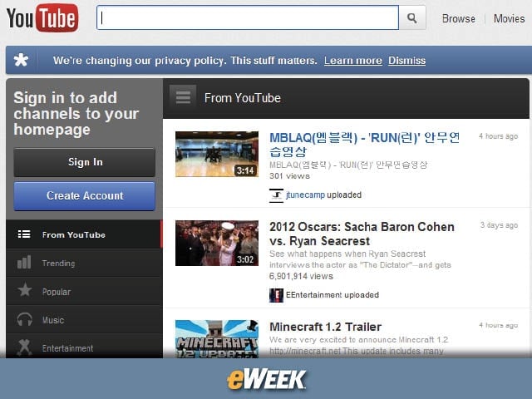Click the headphones Music icon

(24, 319)
